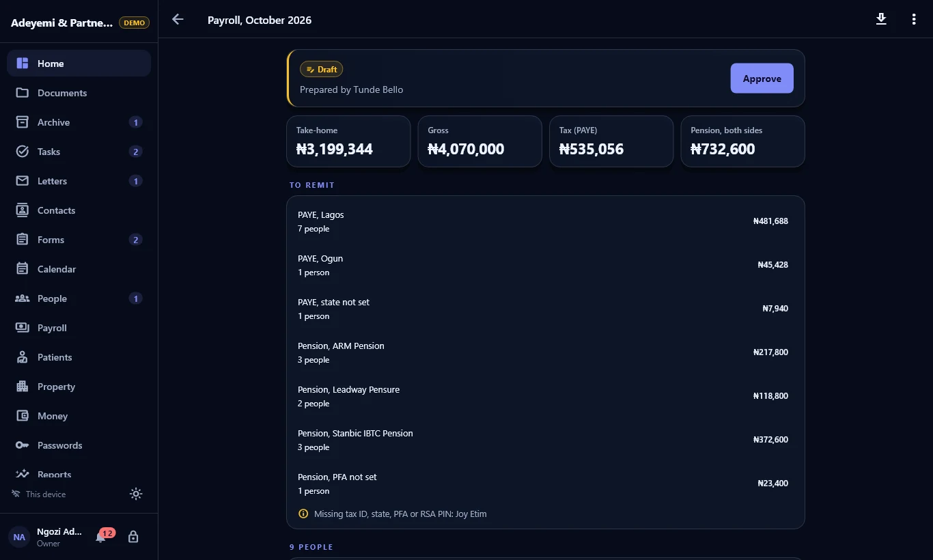Select the PAYE, Ogun remittance row
933x560 pixels.
[x=545, y=265]
